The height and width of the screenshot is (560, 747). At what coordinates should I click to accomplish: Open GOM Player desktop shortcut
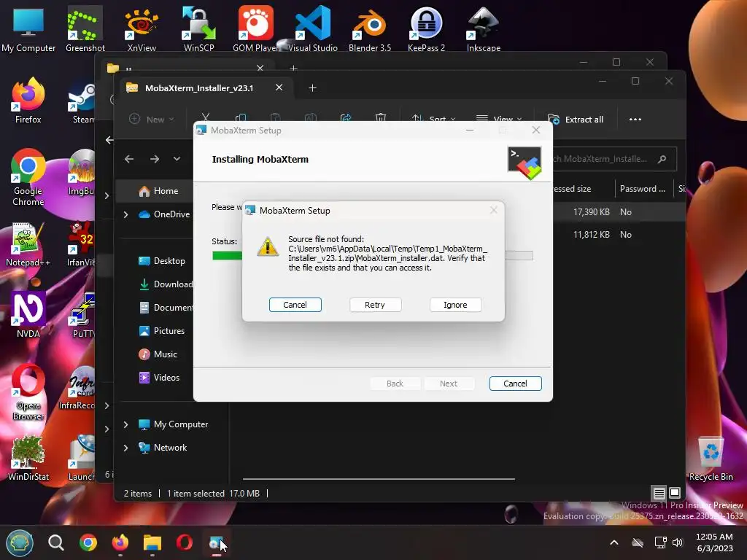pos(256,29)
